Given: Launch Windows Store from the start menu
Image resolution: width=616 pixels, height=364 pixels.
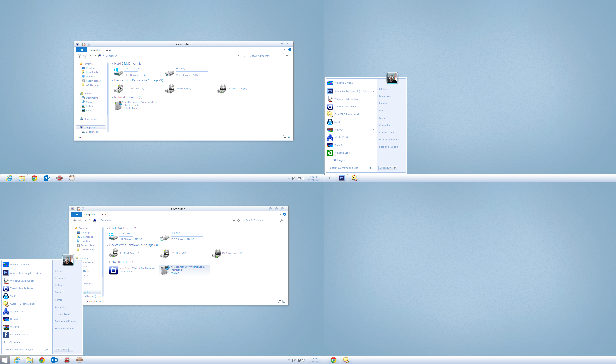Looking at the screenshot, I should click(342, 153).
